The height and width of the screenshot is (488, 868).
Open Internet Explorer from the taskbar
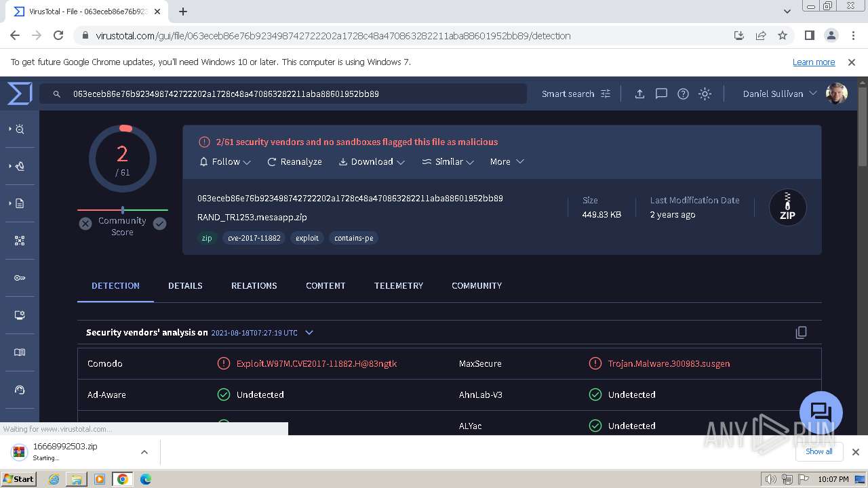[54, 479]
